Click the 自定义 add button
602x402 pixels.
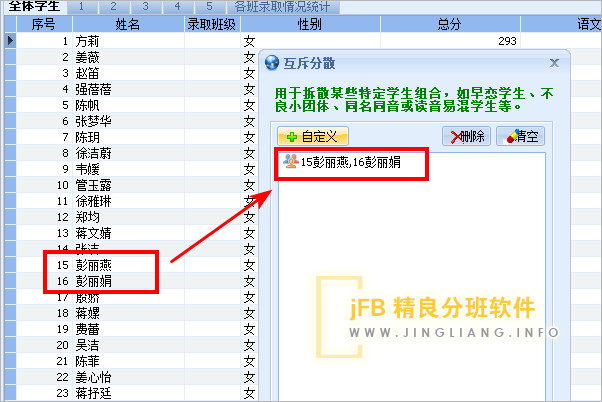click(313, 136)
